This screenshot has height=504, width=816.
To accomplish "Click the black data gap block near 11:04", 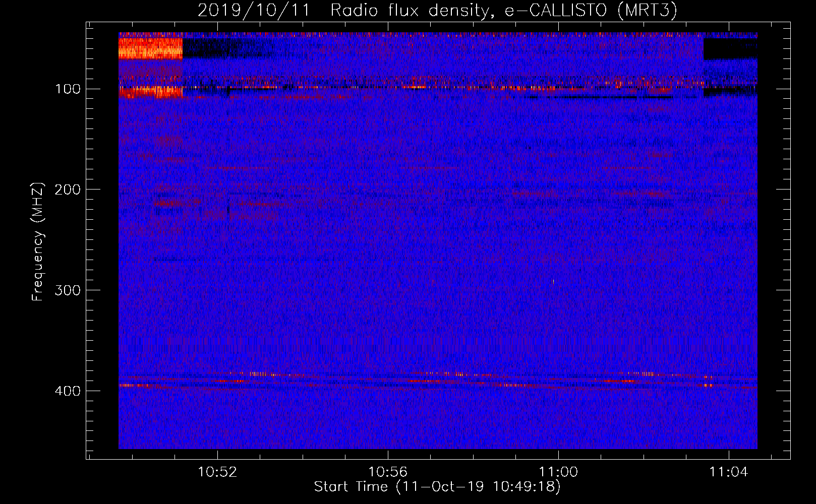I will (730, 49).
